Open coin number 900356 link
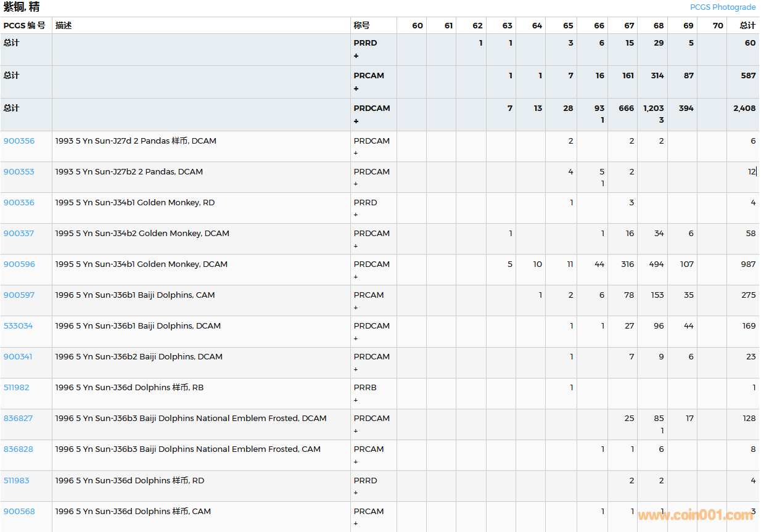761x532 pixels. (x=19, y=141)
